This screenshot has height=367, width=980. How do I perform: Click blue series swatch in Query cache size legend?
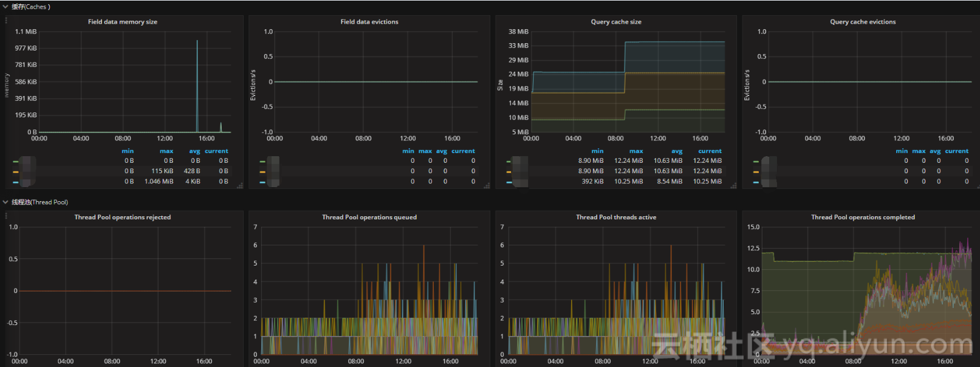pyautogui.click(x=509, y=182)
